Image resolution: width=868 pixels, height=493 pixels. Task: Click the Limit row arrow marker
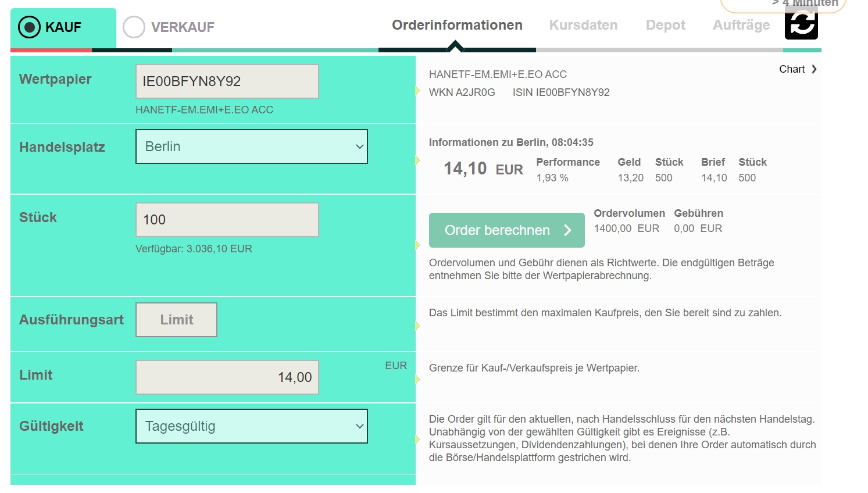click(417, 380)
